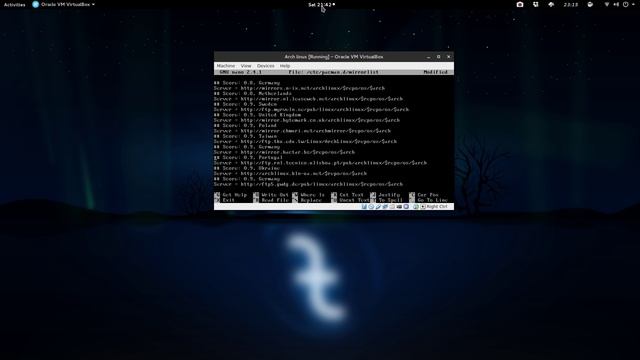Click the Modified indicator in nano header
Image resolution: width=640 pixels, height=360 pixels.
tap(436, 72)
